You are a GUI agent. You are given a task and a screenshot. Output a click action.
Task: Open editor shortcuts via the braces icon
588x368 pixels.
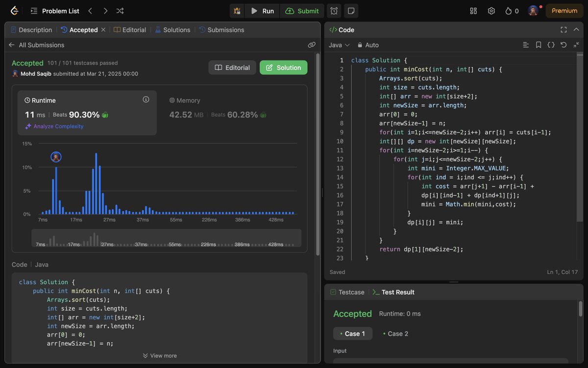click(551, 45)
